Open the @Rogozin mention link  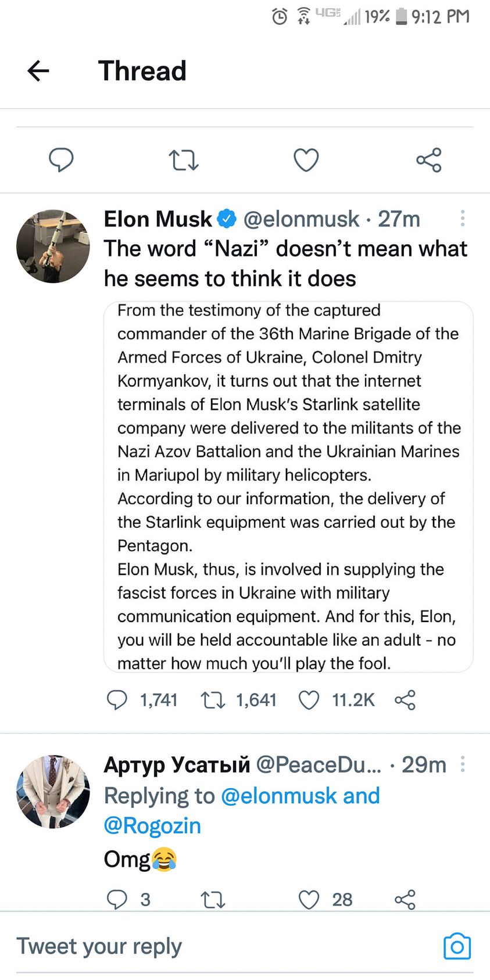[152, 826]
